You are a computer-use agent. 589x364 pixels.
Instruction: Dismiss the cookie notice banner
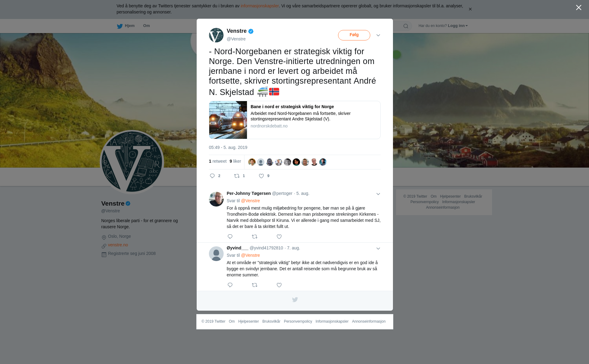(x=470, y=9)
